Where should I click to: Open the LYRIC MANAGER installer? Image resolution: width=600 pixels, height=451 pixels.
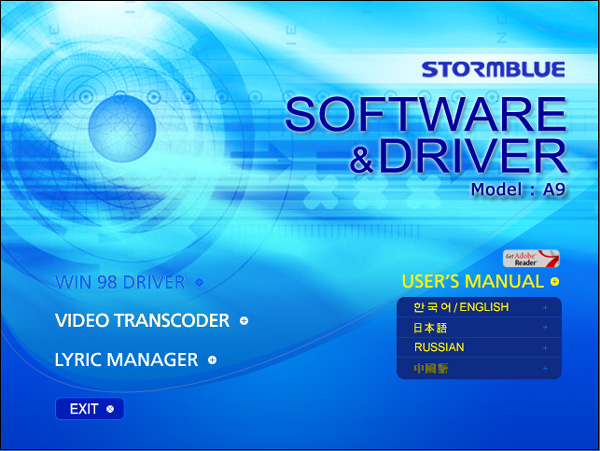click(x=127, y=360)
